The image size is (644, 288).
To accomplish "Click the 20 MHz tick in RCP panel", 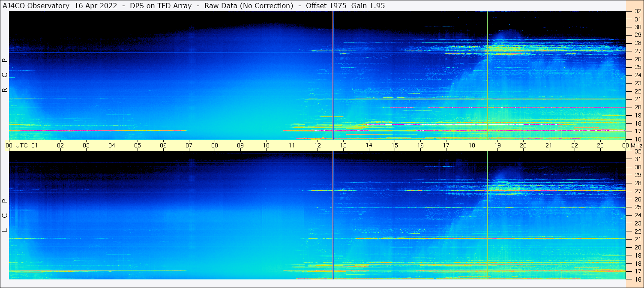I will coord(637,107).
